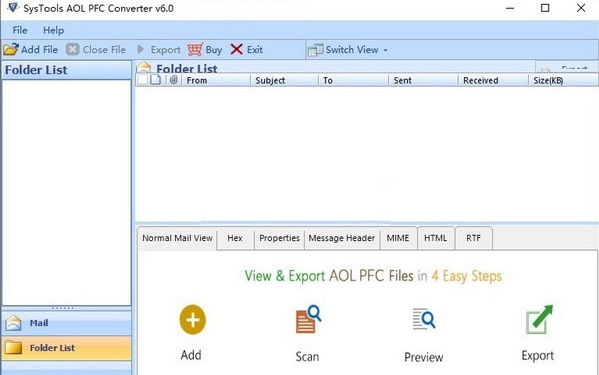Screen dimensions: 599x375
Task: Click the Buy shopping cart icon
Action: (195, 50)
